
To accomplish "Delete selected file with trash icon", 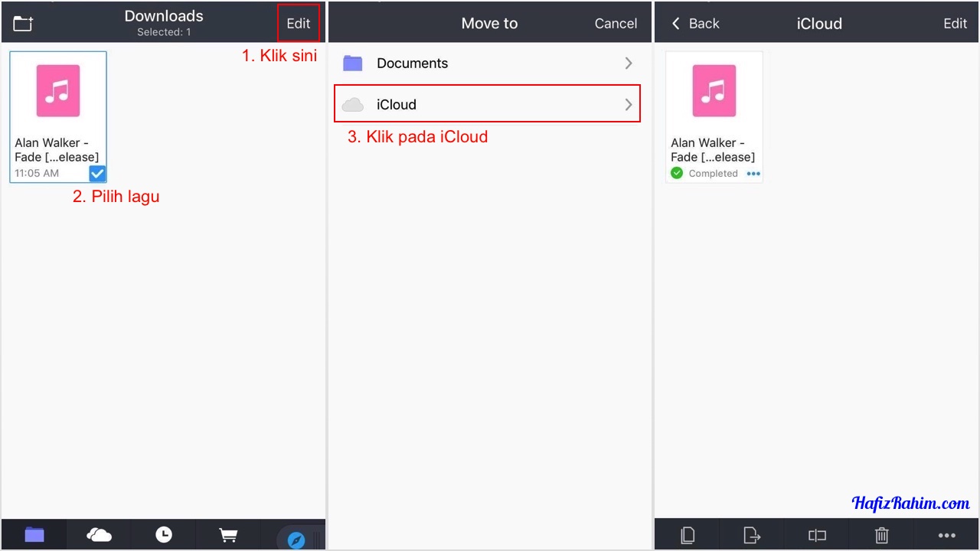I will (x=882, y=536).
